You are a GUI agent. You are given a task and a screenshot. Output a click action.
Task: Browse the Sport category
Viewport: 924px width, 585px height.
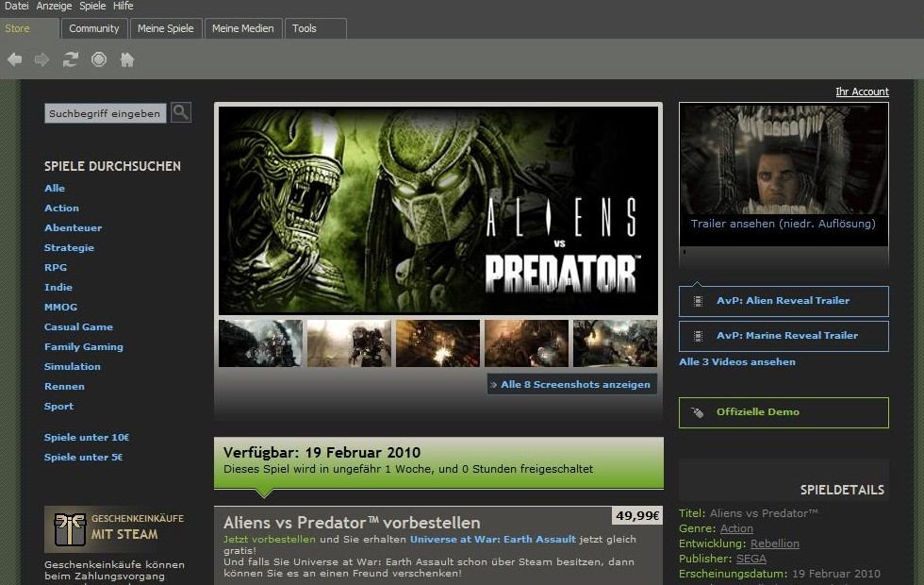(58, 407)
